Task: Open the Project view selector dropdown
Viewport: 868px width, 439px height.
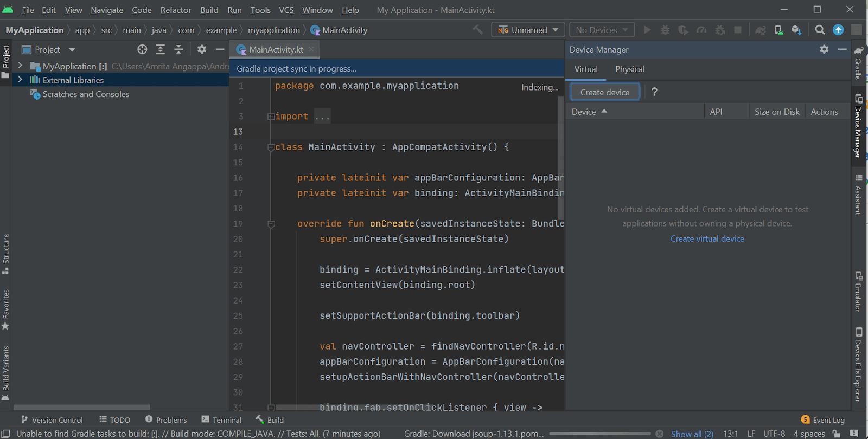Action: (48, 49)
